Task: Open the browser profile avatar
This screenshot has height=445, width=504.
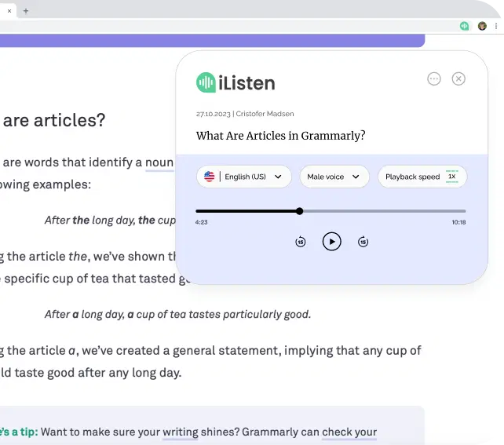Action: click(x=482, y=26)
